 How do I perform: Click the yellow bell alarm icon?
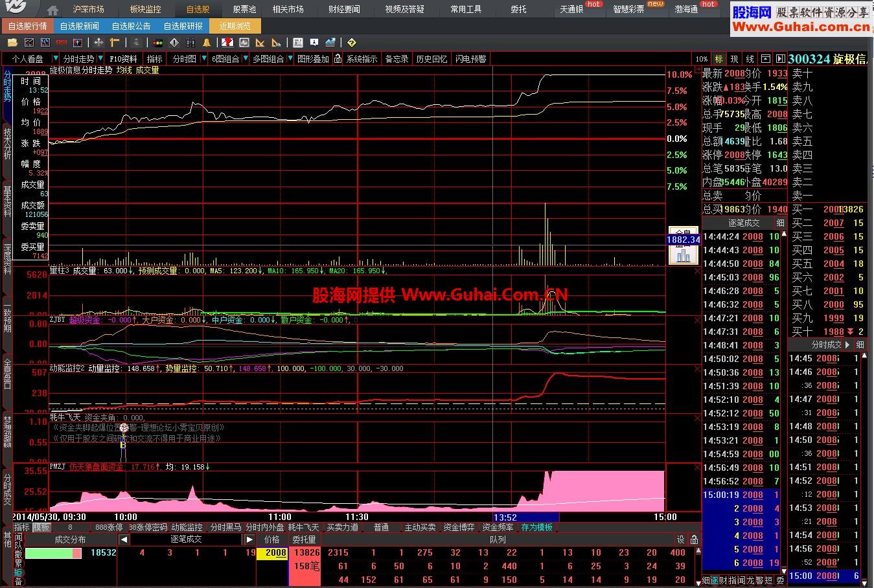coord(207,43)
